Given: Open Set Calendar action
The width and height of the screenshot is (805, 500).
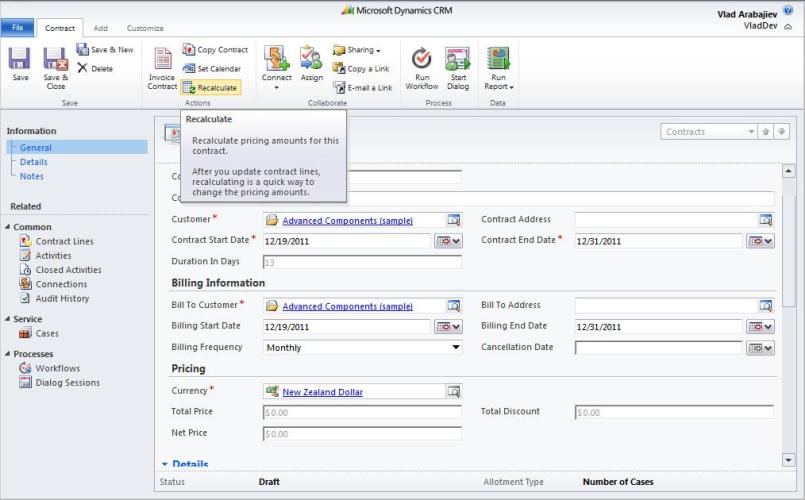Looking at the screenshot, I should point(212,68).
